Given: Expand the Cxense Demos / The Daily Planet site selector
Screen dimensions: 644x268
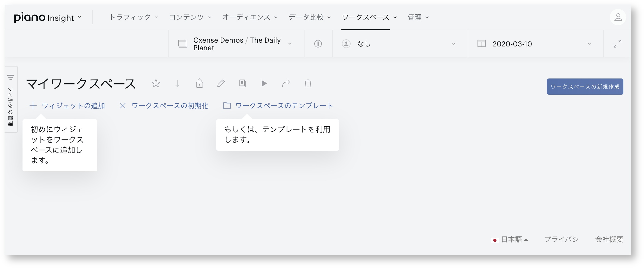Looking at the screenshot, I should click(236, 44).
